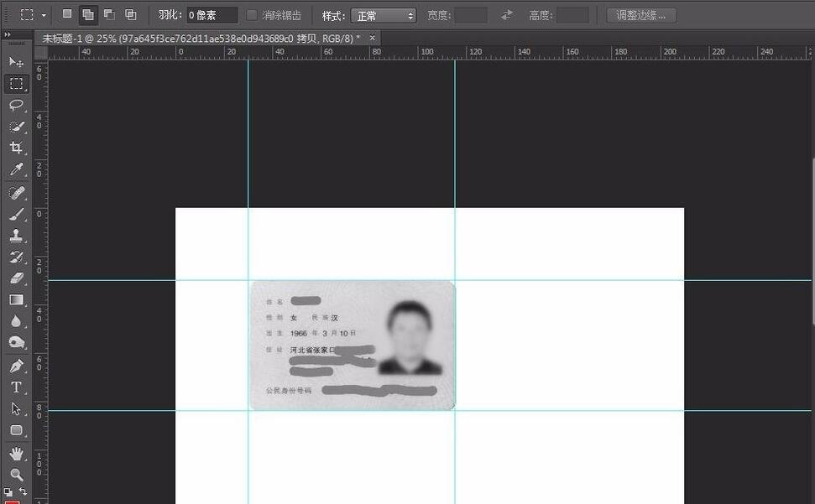
Task: Select the Move tool
Action: coord(15,62)
